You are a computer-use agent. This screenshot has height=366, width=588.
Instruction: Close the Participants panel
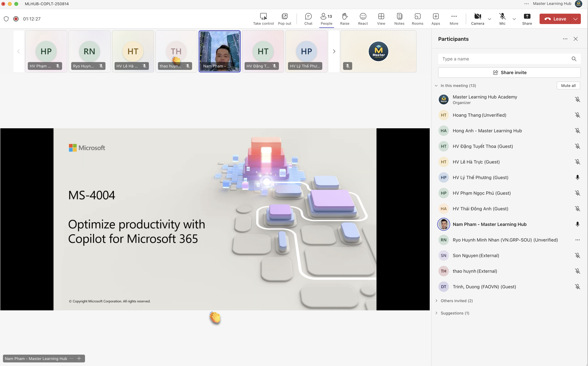click(x=575, y=39)
